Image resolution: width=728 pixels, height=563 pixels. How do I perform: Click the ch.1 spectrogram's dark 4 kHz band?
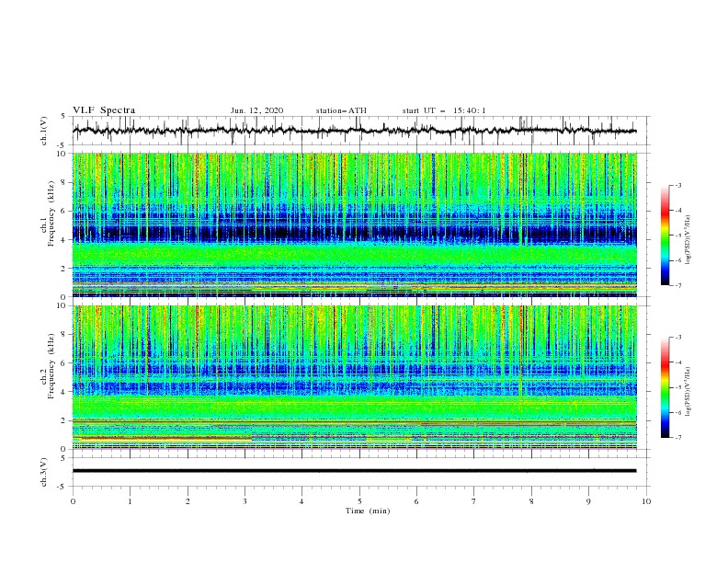click(x=354, y=233)
